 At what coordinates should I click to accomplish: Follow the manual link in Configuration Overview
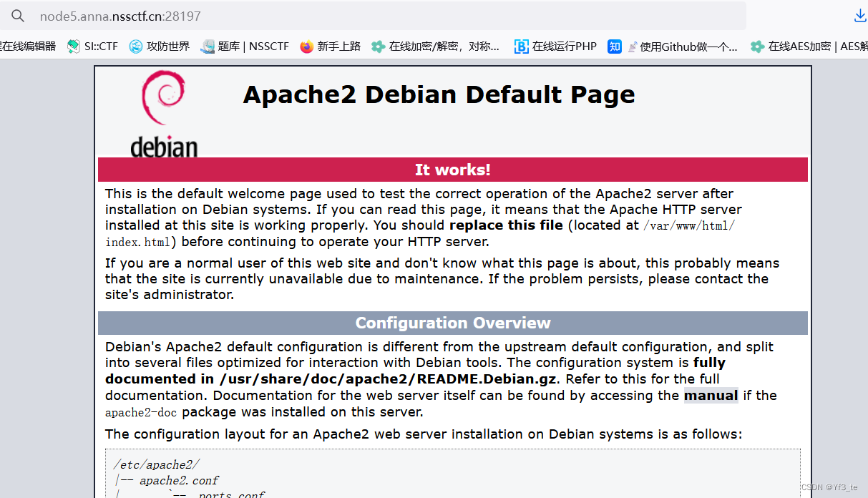[x=711, y=396]
